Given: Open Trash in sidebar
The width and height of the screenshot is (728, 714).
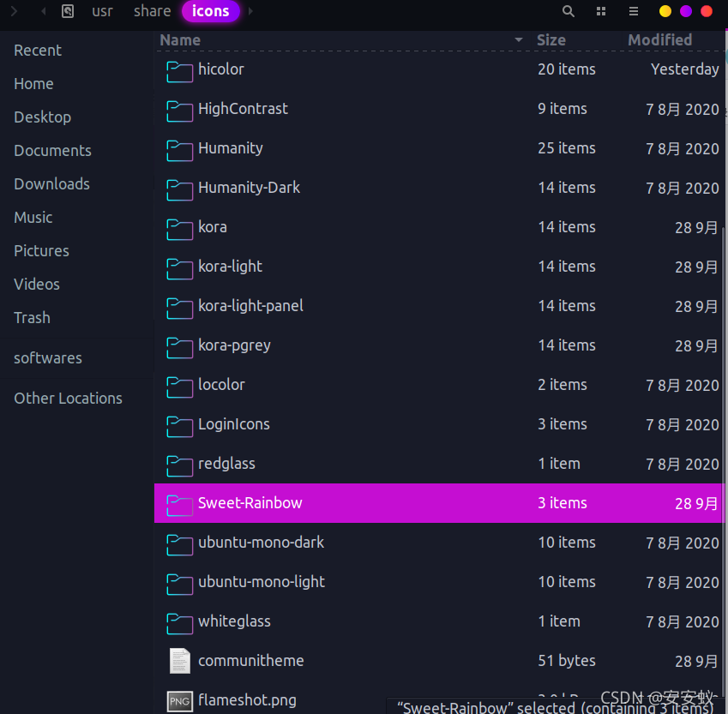Looking at the screenshot, I should pos(32,317).
